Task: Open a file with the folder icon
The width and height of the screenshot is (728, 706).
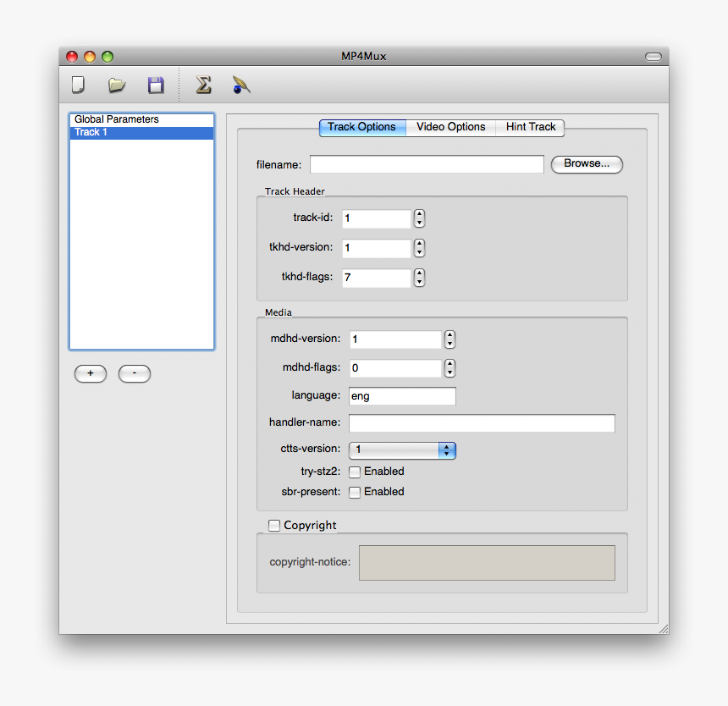Action: tap(117, 85)
